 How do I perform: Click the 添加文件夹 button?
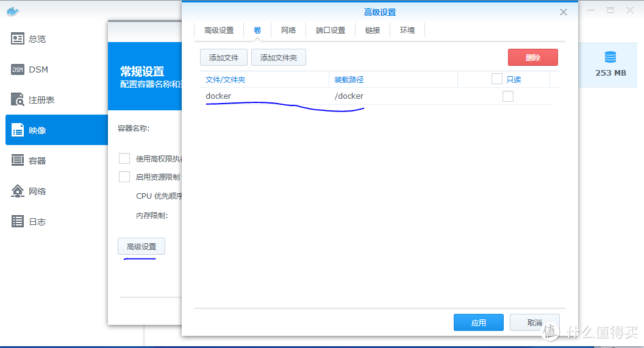pos(279,57)
